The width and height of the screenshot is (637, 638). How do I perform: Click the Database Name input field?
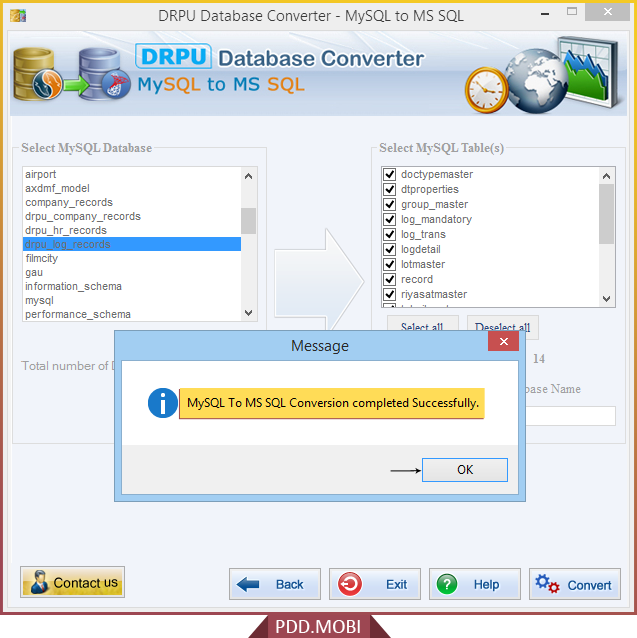pyautogui.click(x=570, y=416)
